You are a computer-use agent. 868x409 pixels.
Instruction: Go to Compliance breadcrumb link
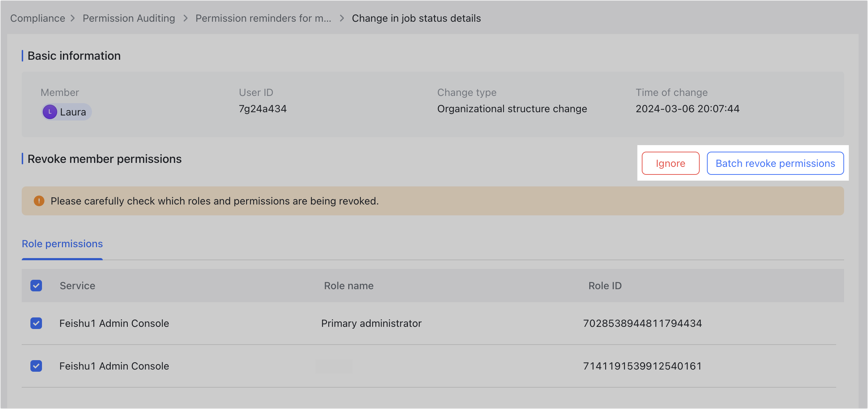coord(38,18)
